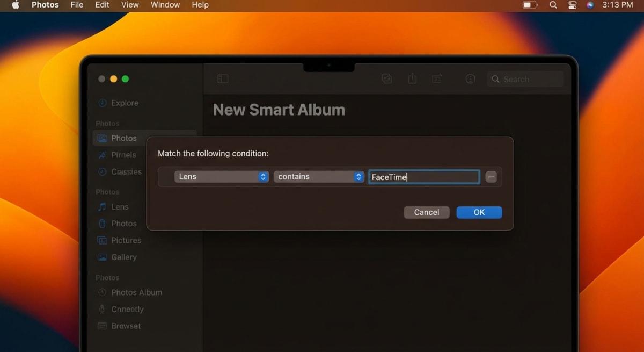The width and height of the screenshot is (644, 352).
Task: Open the File menu
Action: click(77, 5)
